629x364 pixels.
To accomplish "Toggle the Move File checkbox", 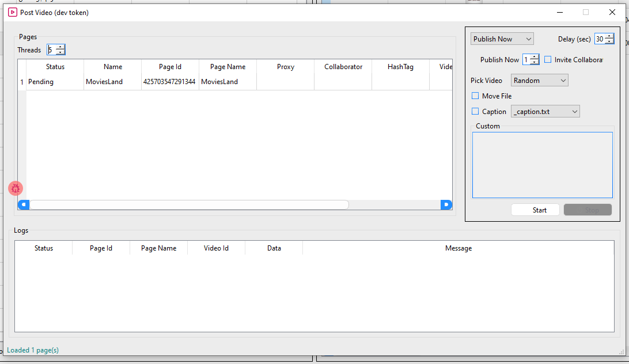I will [x=475, y=96].
